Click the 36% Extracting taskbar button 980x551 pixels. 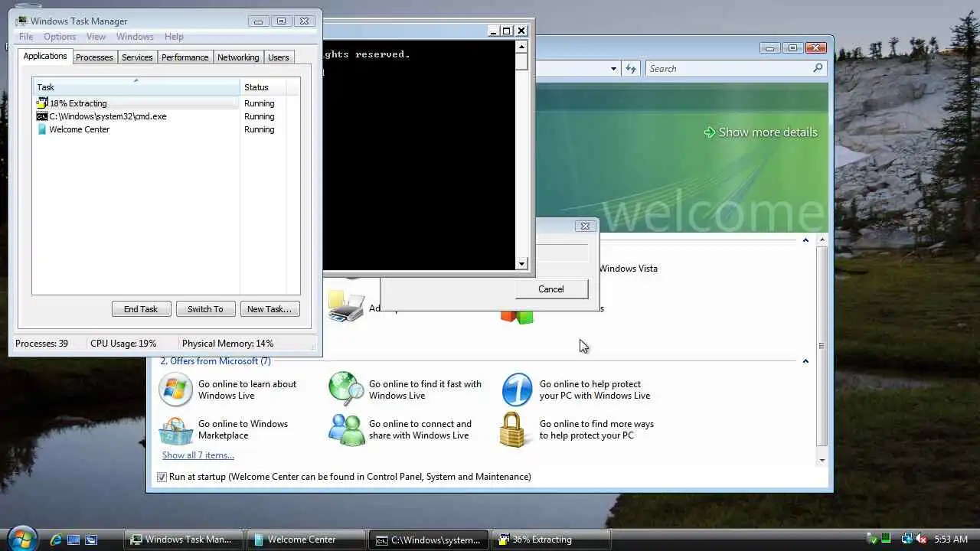[x=551, y=540]
